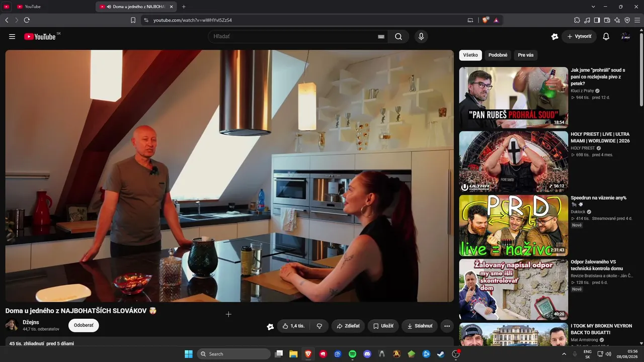Screen dimensions: 644x362
Task: Go back to the previous page
Action: coord(7,20)
